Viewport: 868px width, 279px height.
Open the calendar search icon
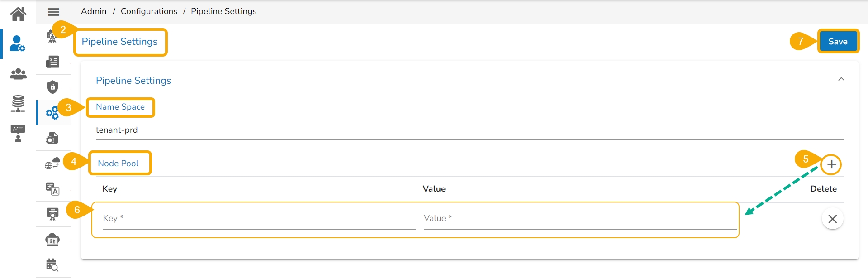tap(52, 265)
